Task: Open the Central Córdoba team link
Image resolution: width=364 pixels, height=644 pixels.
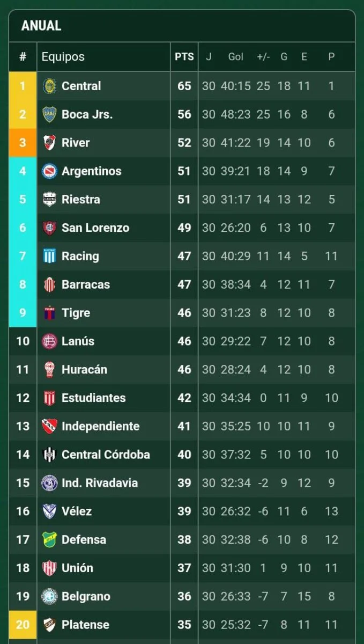Action: tap(106, 455)
